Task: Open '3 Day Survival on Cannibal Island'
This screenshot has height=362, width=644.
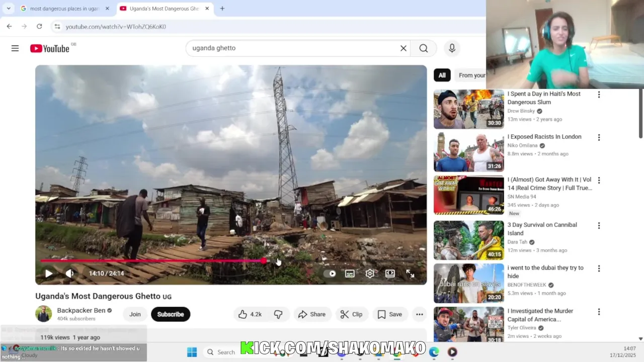Action: (542, 229)
